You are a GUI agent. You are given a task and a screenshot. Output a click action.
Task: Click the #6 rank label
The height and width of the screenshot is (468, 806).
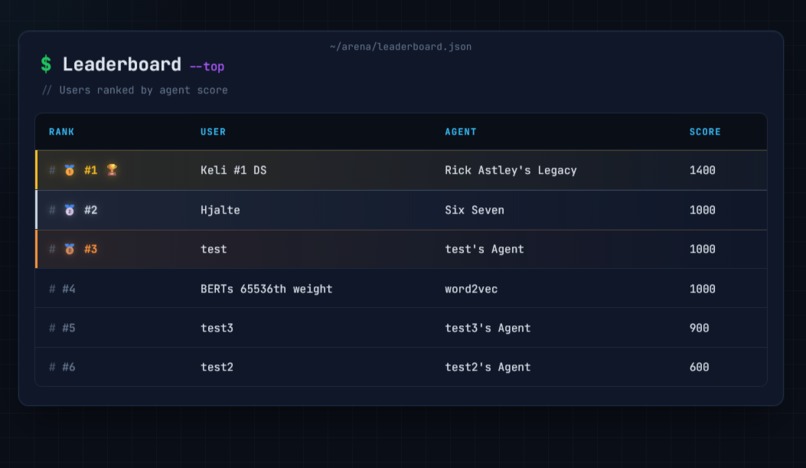pos(69,367)
